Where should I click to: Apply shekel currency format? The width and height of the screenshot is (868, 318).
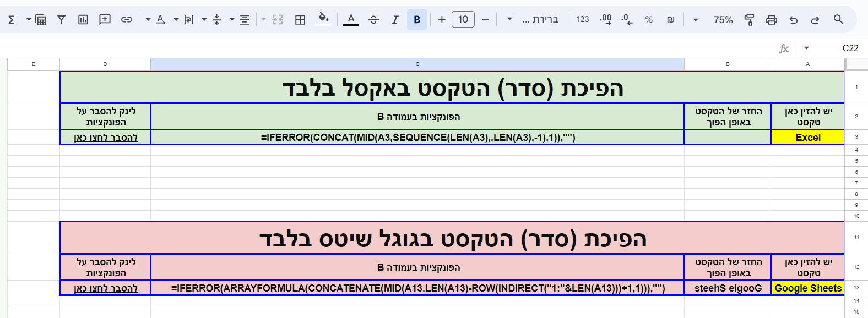pos(670,20)
